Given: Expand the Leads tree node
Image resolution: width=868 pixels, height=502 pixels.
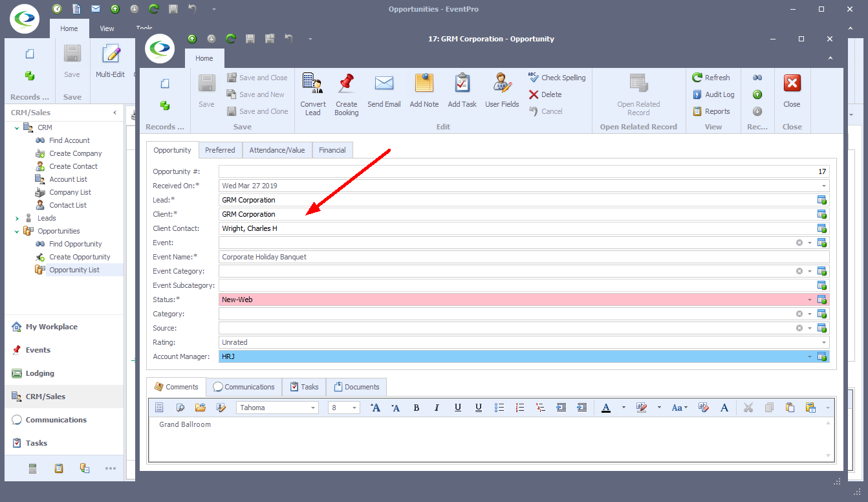Looking at the screenshot, I should (17, 218).
